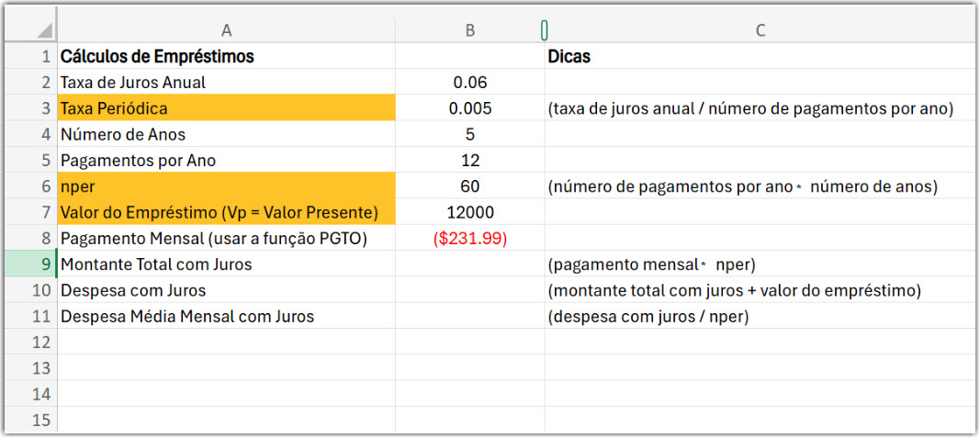The width and height of the screenshot is (980, 438).
Task: Select empty cell B11 for average expense
Action: tap(470, 316)
